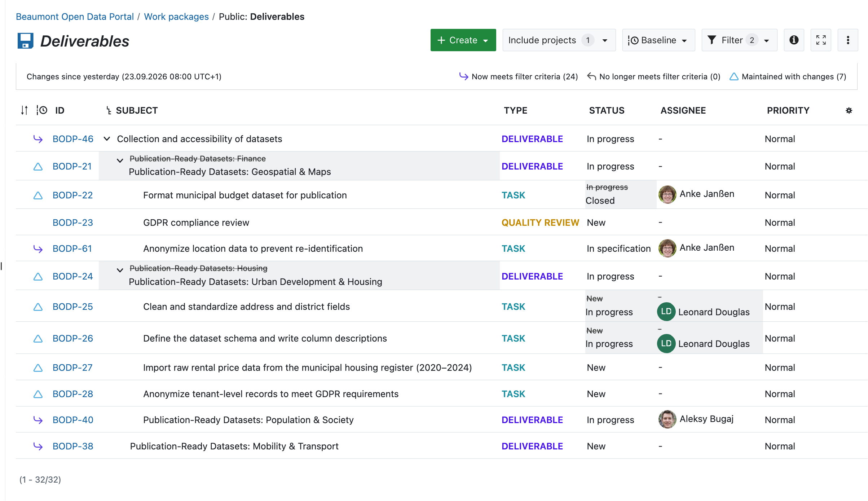The image size is (868, 501).
Task: Click 'Closed' status of BODP-22
Action: 600,201
